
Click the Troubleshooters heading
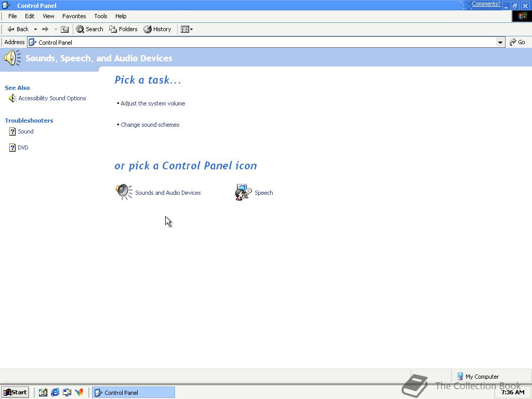click(x=29, y=121)
